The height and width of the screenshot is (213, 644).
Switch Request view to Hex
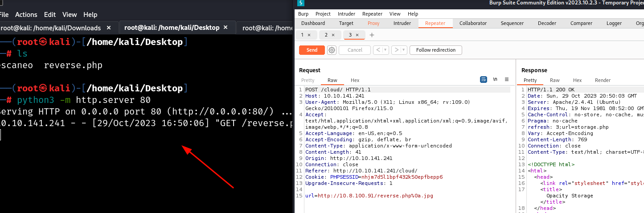pyautogui.click(x=355, y=80)
